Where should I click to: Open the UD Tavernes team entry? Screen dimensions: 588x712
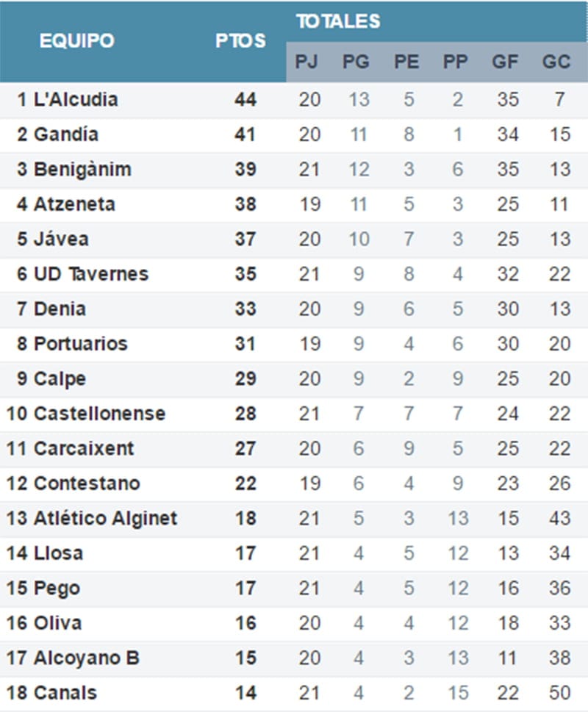click(x=90, y=274)
